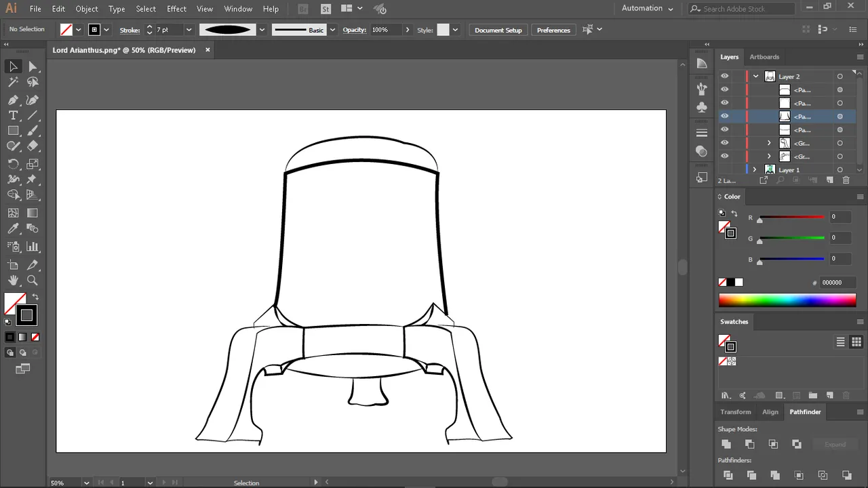Collapse the Layer 2 tree
The width and height of the screenshot is (868, 488).
tap(755, 77)
